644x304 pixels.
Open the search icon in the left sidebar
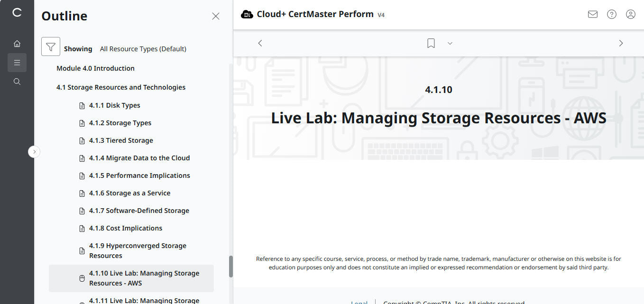(x=17, y=81)
